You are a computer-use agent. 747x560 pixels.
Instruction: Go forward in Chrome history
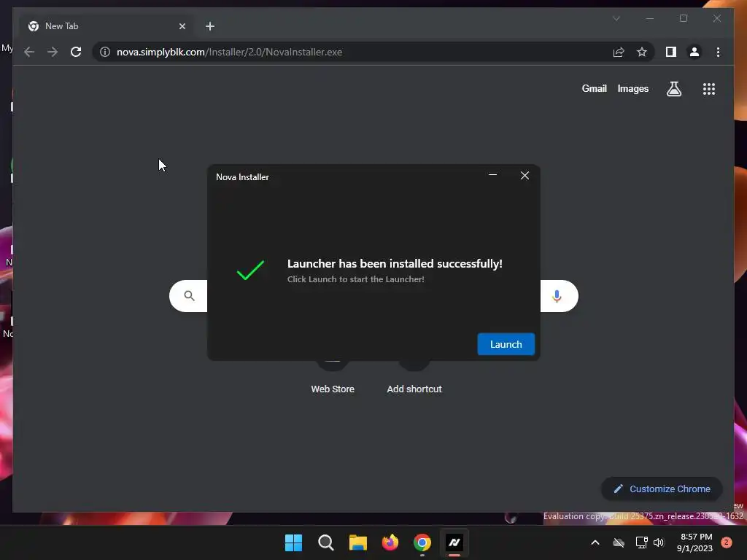click(53, 52)
